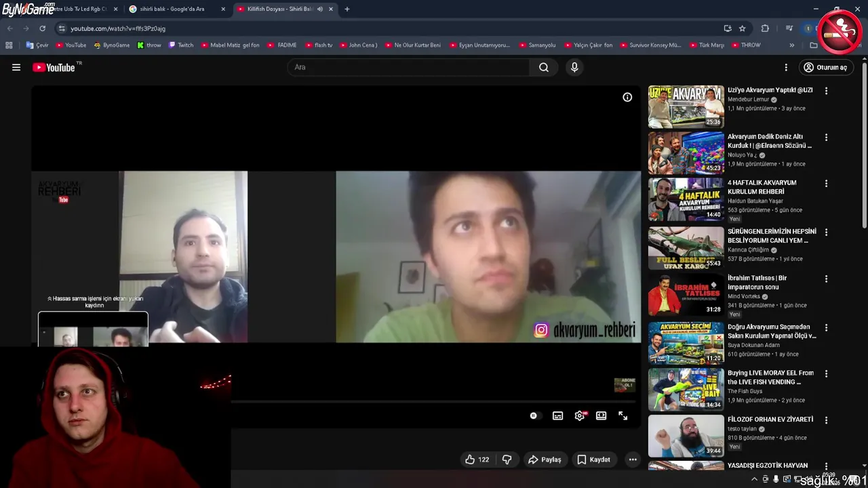This screenshot has width=868, height=488.
Task: Close the sihirli balık tab
Action: coord(223,9)
